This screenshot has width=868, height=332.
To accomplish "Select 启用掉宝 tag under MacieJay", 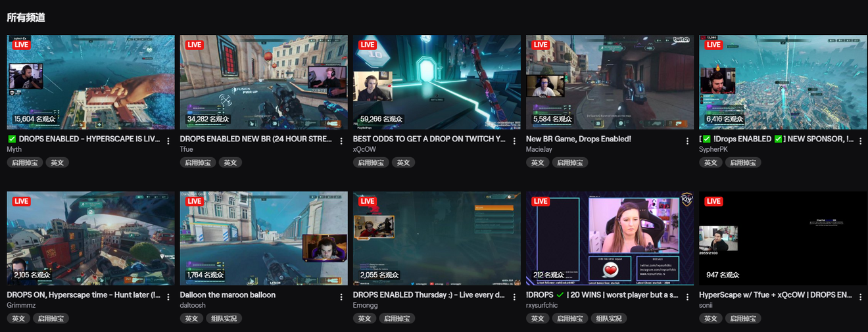I will pos(570,162).
